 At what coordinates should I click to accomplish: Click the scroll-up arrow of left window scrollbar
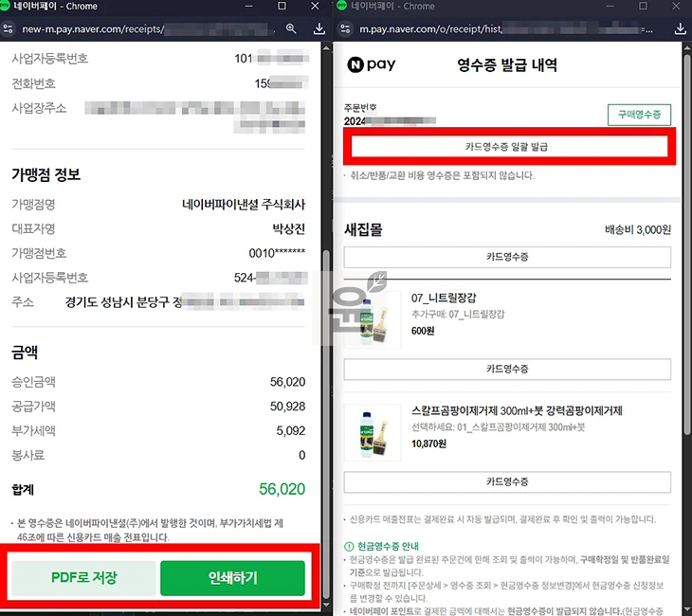point(326,47)
